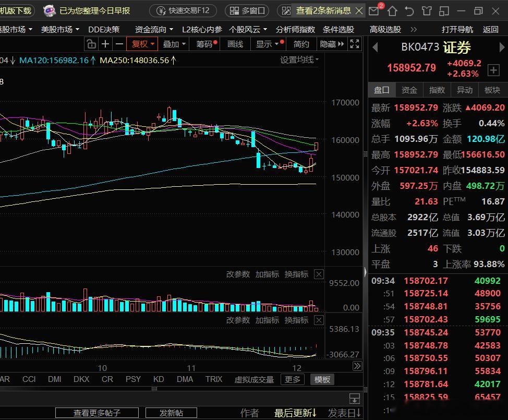
Task: Open 美股市场 dropdown menu
Action: 60,30
